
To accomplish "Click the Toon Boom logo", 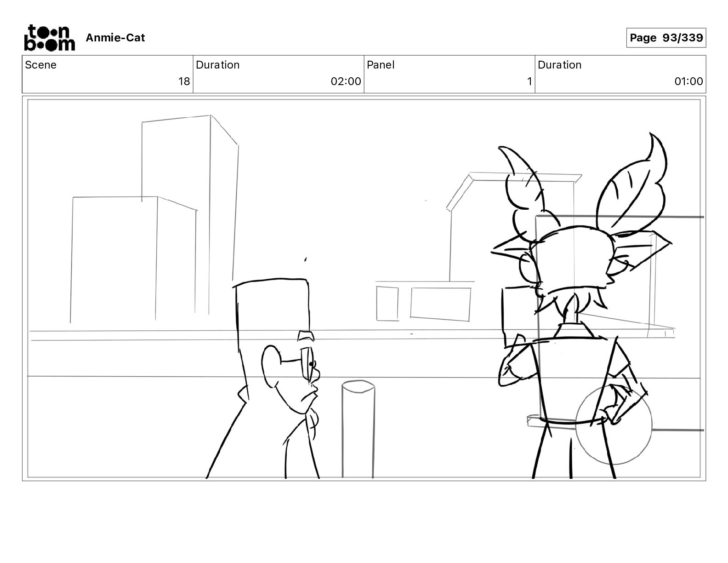I will tap(49, 38).
